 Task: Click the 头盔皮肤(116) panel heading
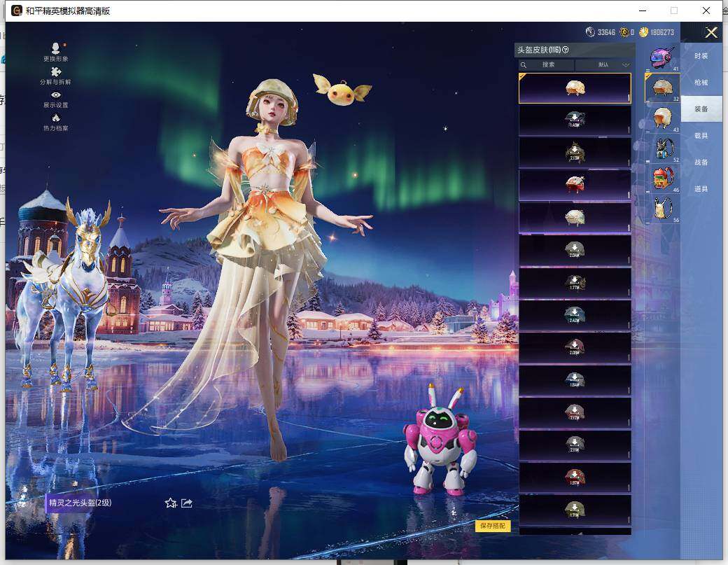point(540,50)
